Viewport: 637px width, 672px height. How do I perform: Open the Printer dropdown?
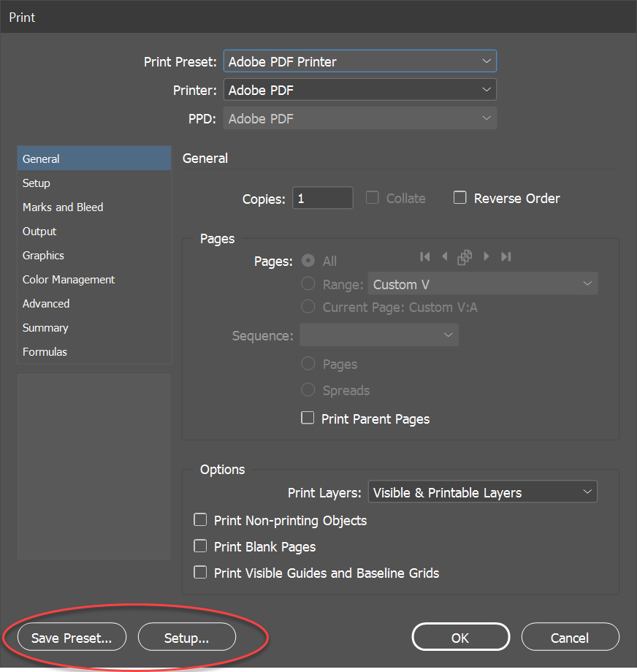point(359,89)
